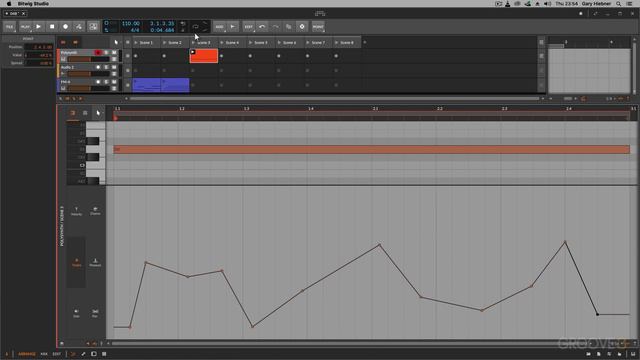Enable the transport loop toggle
This screenshot has width=640, height=360.
point(196,27)
